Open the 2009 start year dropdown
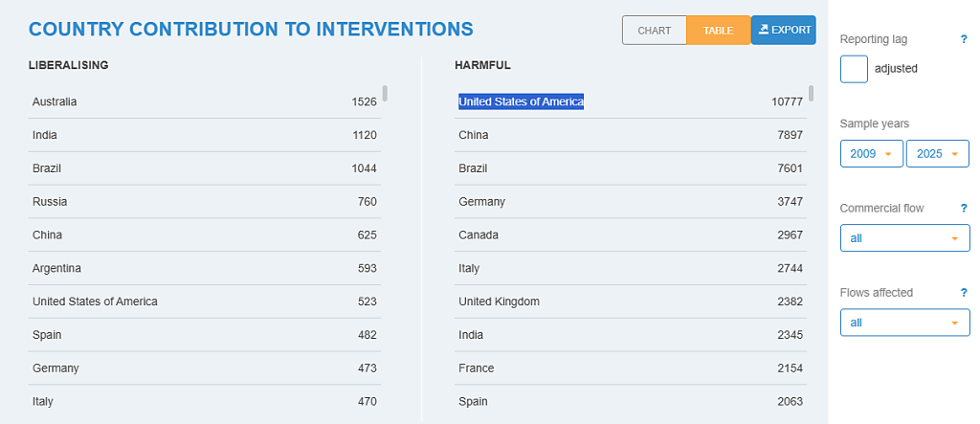980x424 pixels. (871, 154)
